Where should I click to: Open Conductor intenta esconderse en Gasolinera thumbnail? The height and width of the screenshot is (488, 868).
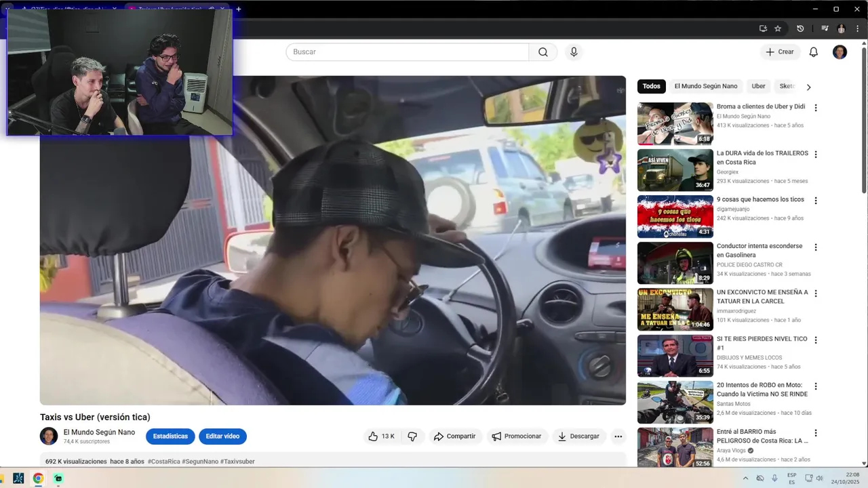tap(675, 263)
